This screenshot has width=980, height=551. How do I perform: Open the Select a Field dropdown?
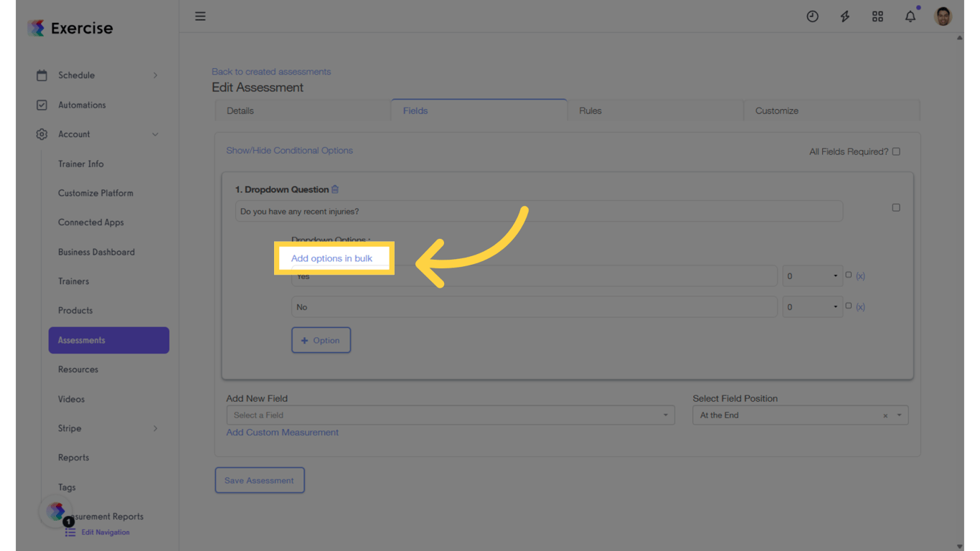pos(450,415)
